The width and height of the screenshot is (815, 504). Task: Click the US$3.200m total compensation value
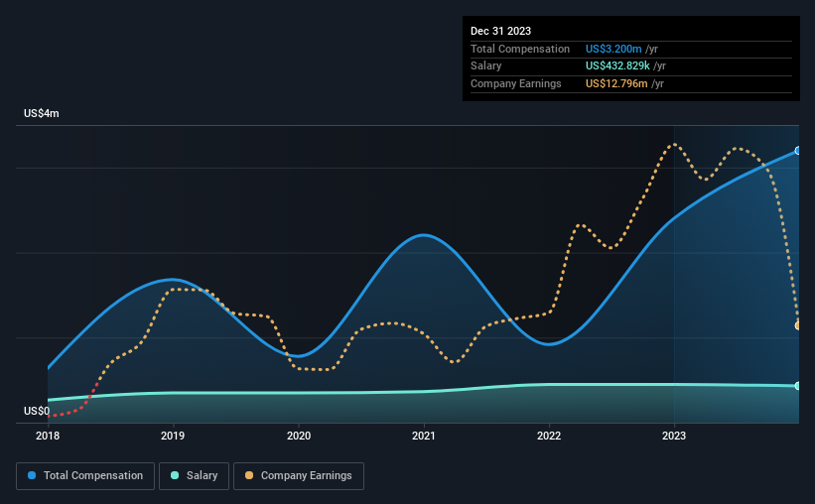click(x=613, y=49)
